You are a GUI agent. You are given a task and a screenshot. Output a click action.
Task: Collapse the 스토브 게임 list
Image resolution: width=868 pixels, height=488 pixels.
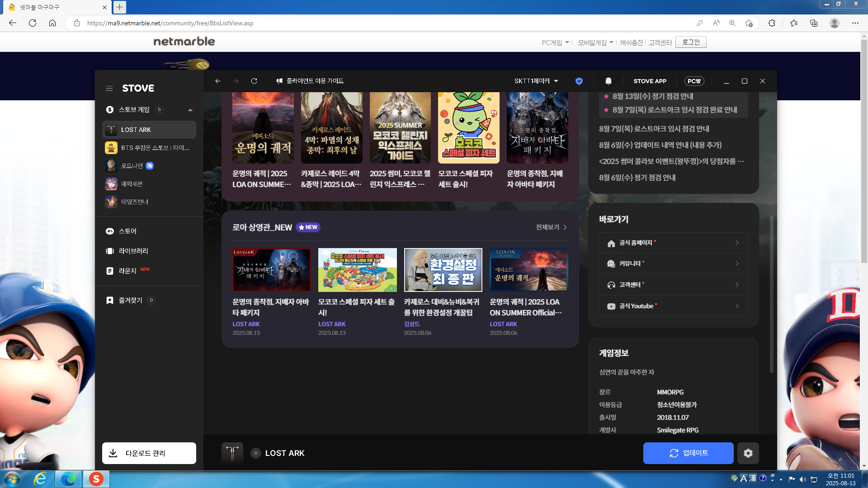point(190,110)
